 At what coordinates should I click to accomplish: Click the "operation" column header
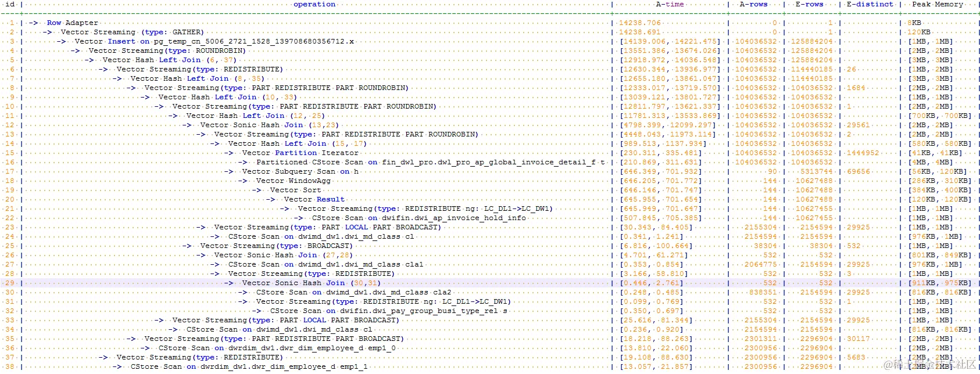[314, 4]
